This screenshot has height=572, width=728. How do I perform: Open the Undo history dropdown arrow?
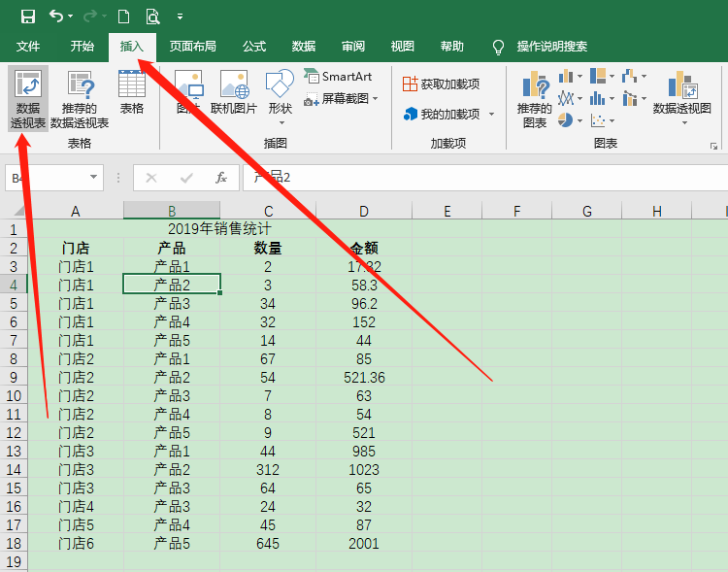click(x=70, y=17)
